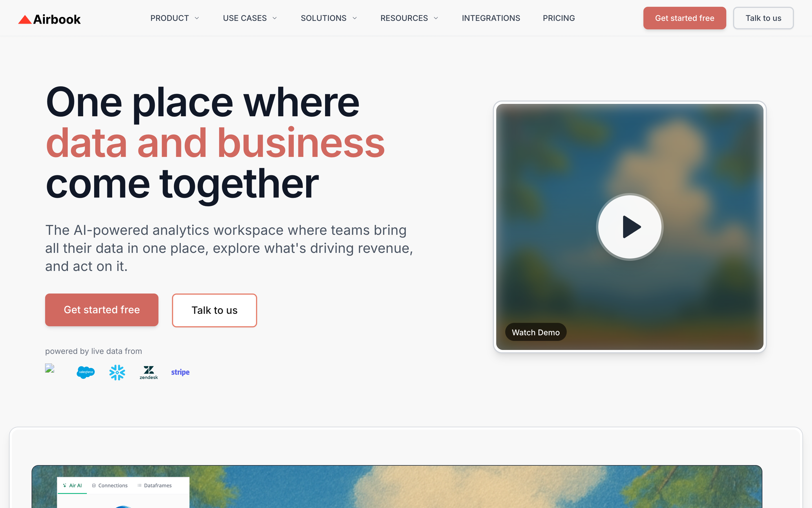Expand the RESOURCES chevron

(x=436, y=18)
